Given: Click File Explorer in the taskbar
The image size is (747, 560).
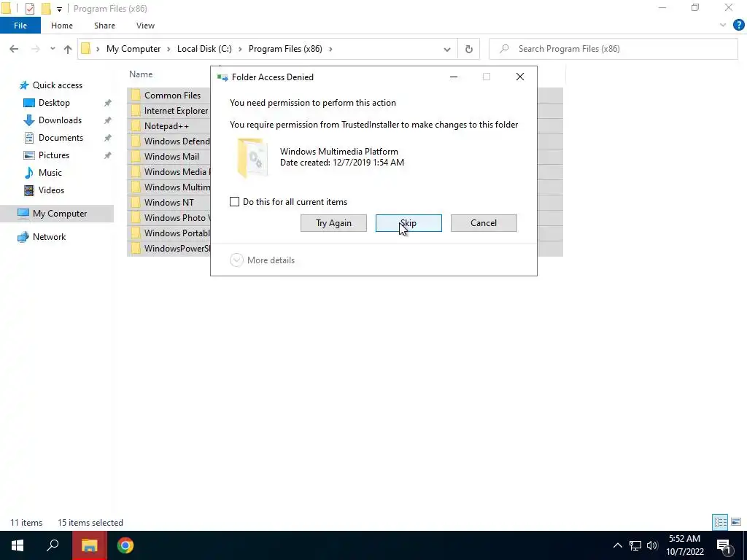Looking at the screenshot, I should pos(89,545).
